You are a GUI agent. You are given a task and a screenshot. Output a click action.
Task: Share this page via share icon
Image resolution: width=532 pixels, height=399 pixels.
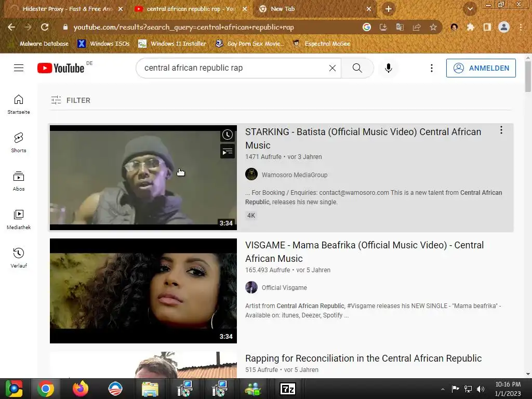click(416, 27)
